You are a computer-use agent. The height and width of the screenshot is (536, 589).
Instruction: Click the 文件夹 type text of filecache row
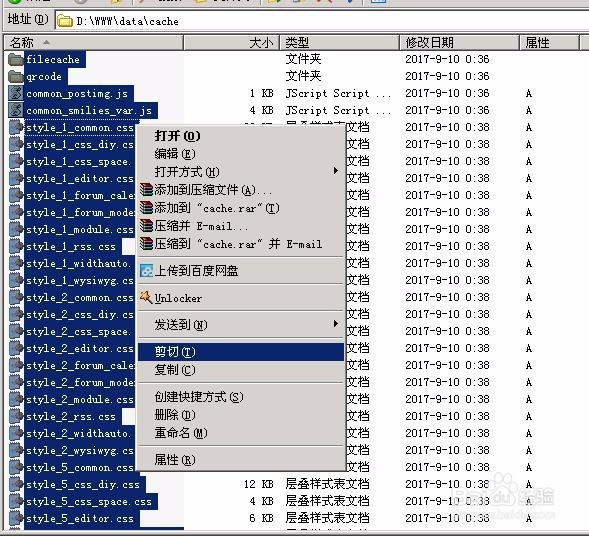click(304, 59)
